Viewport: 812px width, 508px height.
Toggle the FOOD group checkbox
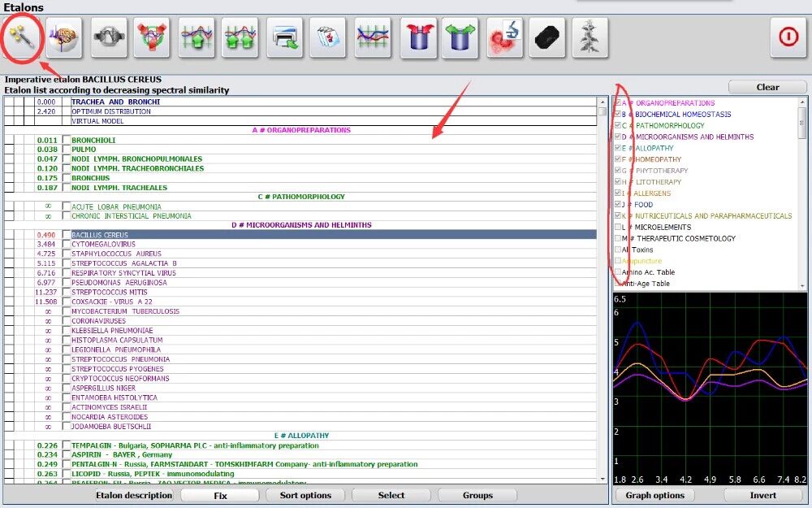[x=619, y=205]
